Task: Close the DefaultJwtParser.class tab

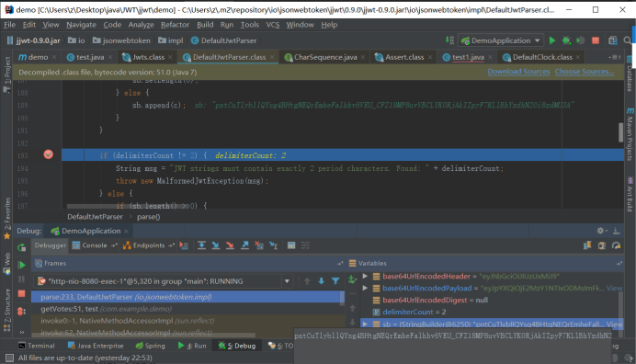Action: [x=272, y=57]
